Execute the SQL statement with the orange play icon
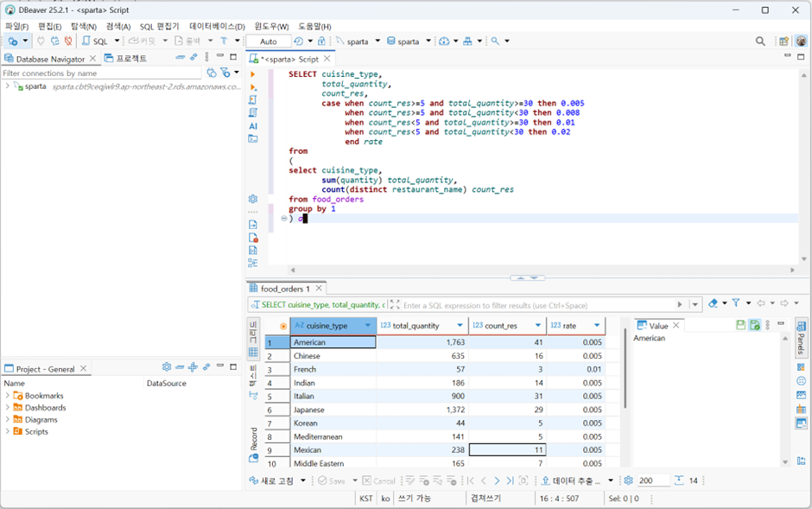Screen dimensions: 812x509 tap(251, 75)
